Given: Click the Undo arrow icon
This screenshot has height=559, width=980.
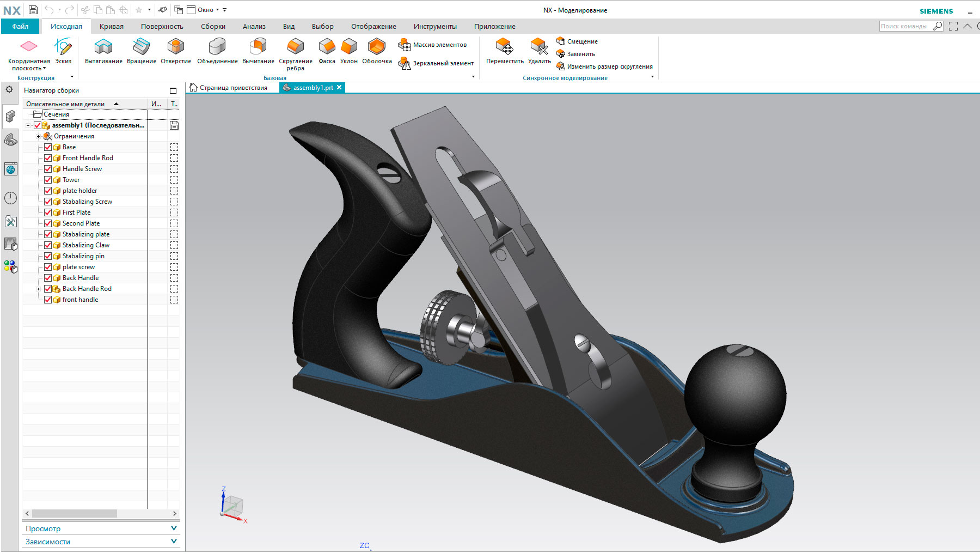Looking at the screenshot, I should click(x=49, y=10).
